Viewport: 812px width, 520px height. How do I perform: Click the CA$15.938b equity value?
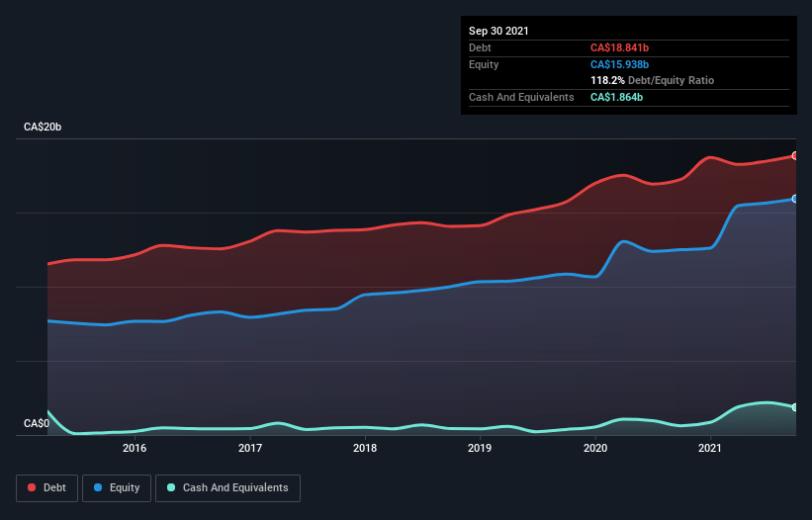click(619, 64)
